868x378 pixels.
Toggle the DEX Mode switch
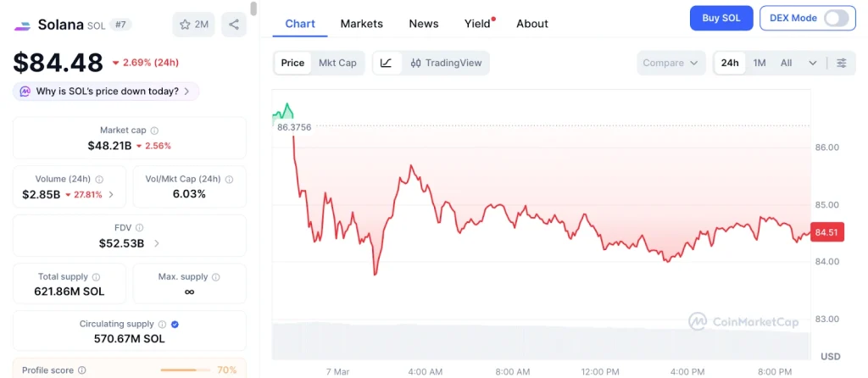(x=836, y=18)
